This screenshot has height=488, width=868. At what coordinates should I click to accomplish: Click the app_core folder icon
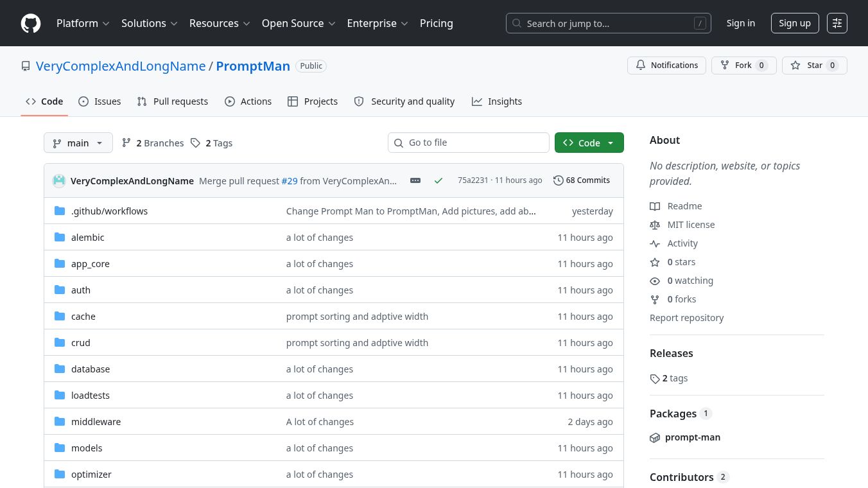click(60, 263)
